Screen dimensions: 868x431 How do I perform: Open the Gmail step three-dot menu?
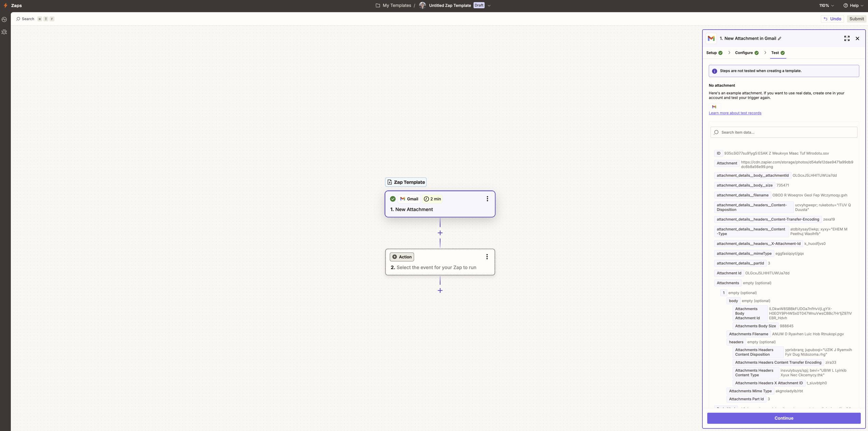click(x=487, y=199)
